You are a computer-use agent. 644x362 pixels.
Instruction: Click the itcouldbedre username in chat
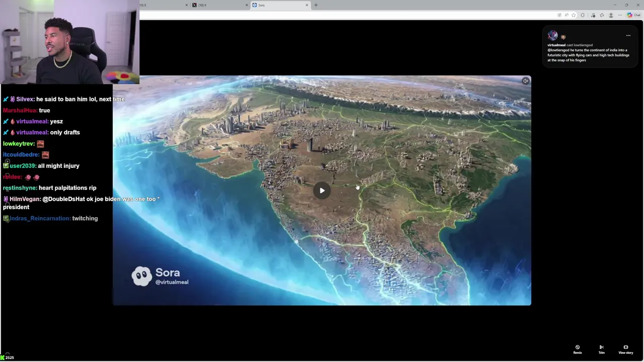tap(21, 155)
